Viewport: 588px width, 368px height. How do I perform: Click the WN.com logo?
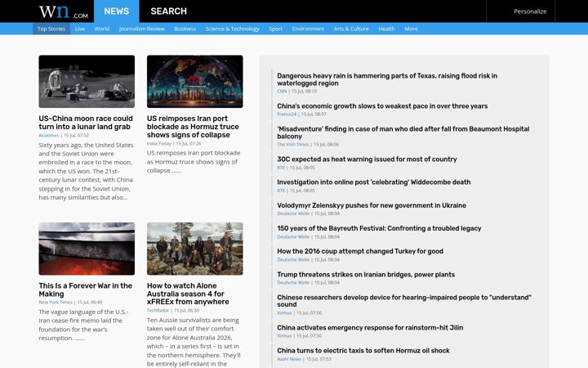pyautogui.click(x=64, y=11)
